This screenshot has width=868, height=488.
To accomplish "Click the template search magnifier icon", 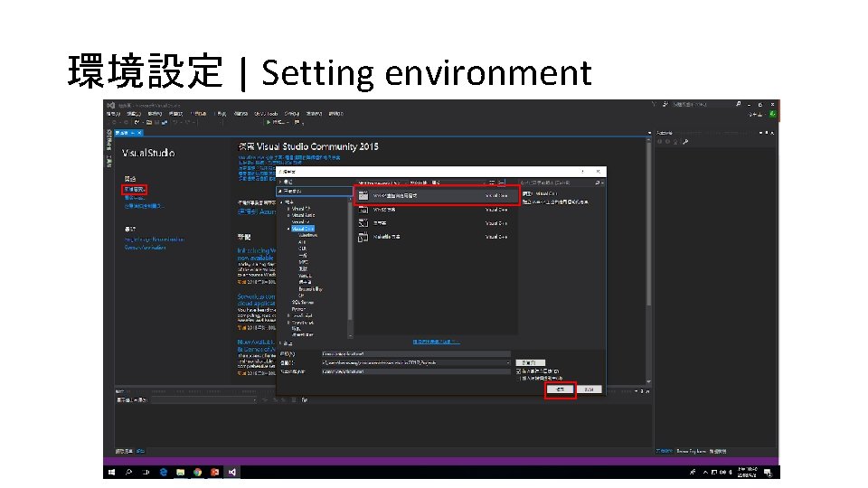I will click(x=598, y=183).
